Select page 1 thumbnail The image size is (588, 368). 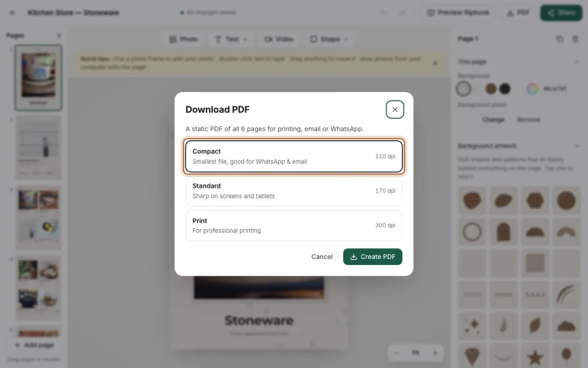tap(38, 77)
